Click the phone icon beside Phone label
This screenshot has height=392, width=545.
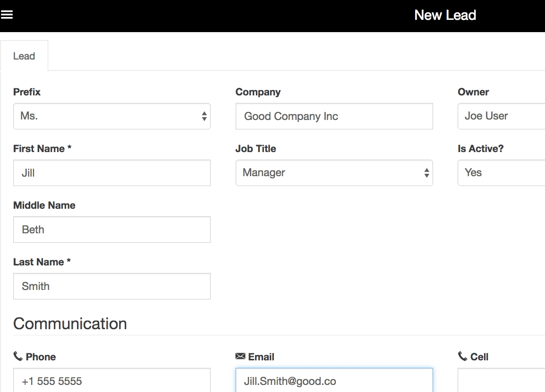point(18,356)
